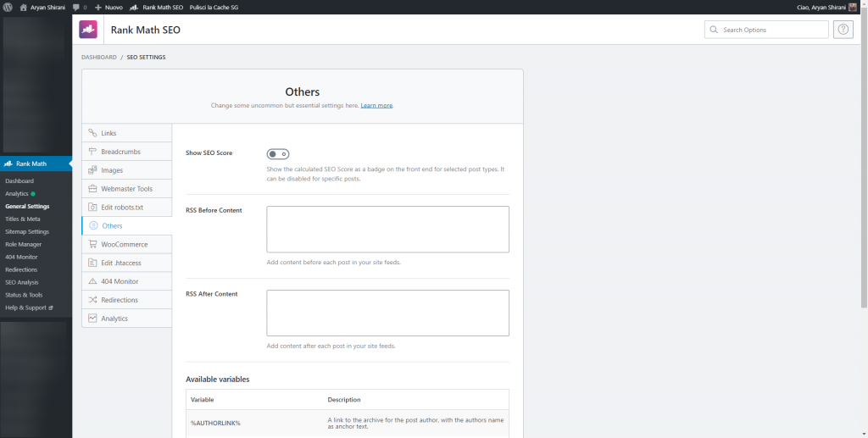Open Titles & Meta in sidebar
This screenshot has width=868, height=438.
click(23, 219)
